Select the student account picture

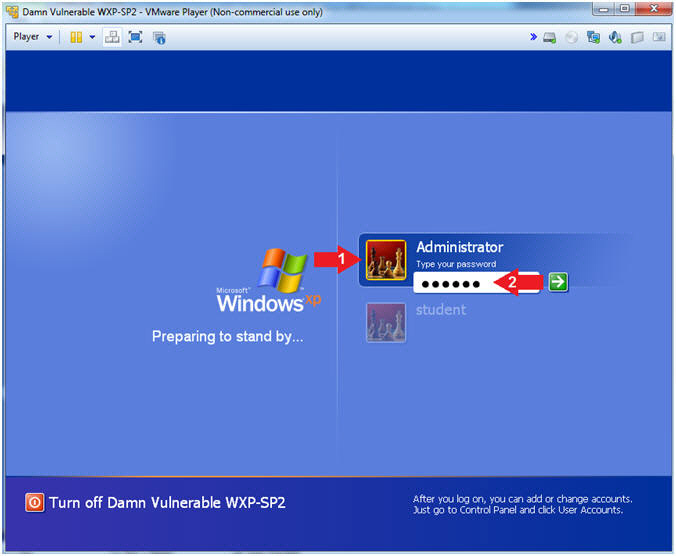386,323
